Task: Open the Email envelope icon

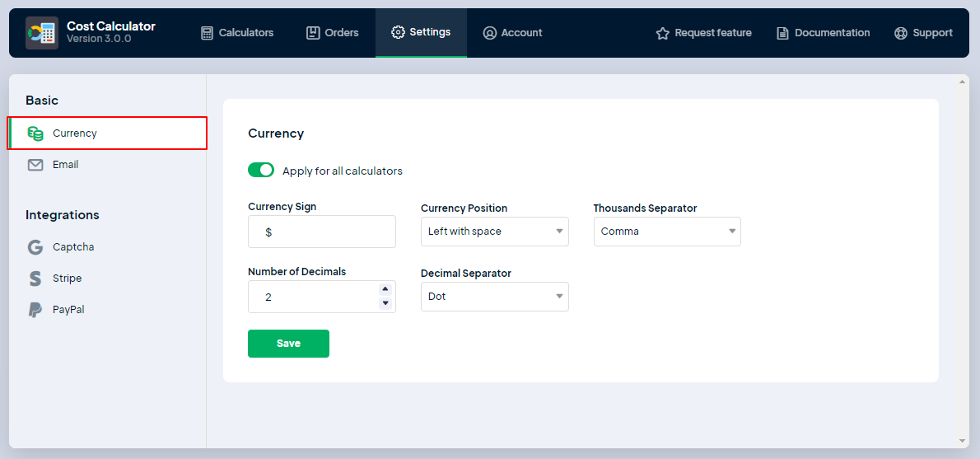Action: point(35,165)
